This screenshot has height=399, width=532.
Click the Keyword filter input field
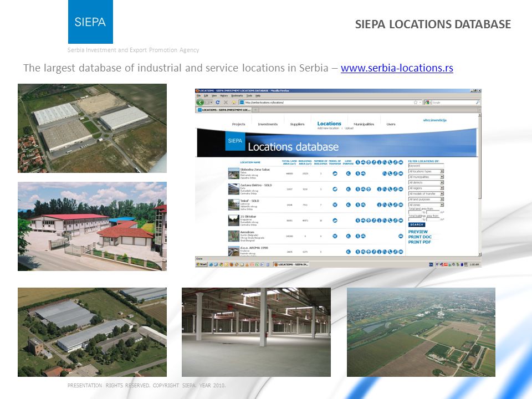[426, 166]
